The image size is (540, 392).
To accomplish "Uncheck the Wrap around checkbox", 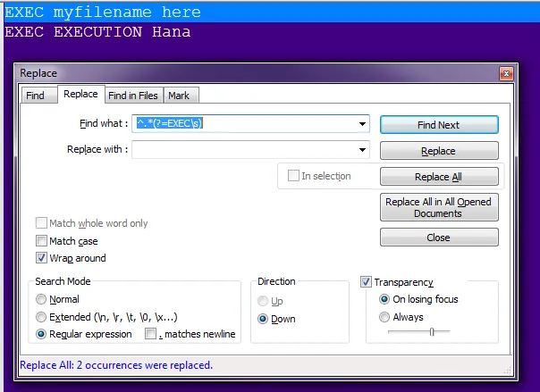I will click(41, 258).
